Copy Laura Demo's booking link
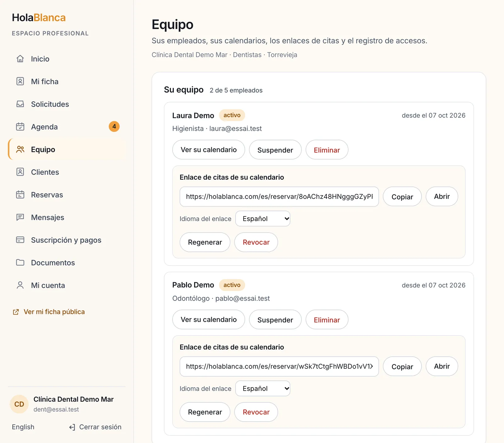 402,197
